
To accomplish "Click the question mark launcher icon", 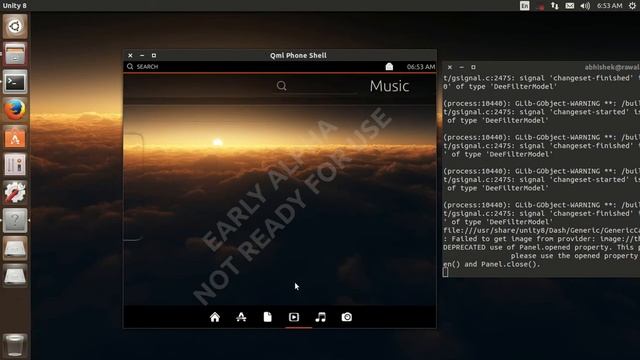I will point(15,220).
